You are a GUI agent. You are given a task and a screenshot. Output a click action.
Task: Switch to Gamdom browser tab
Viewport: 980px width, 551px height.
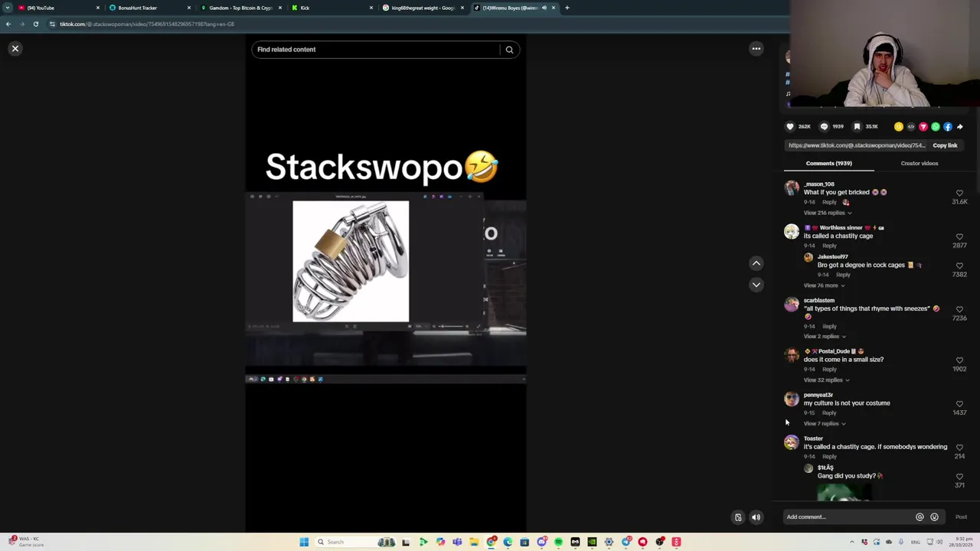coord(241,8)
